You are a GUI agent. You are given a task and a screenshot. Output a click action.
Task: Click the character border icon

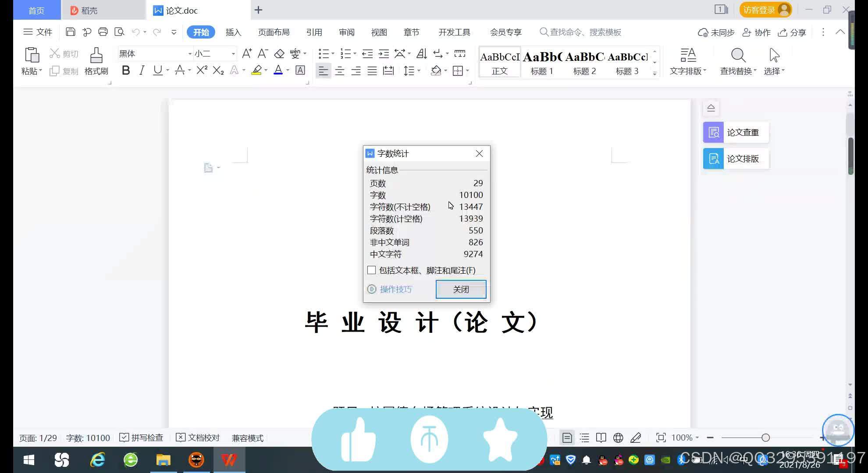[300, 71]
